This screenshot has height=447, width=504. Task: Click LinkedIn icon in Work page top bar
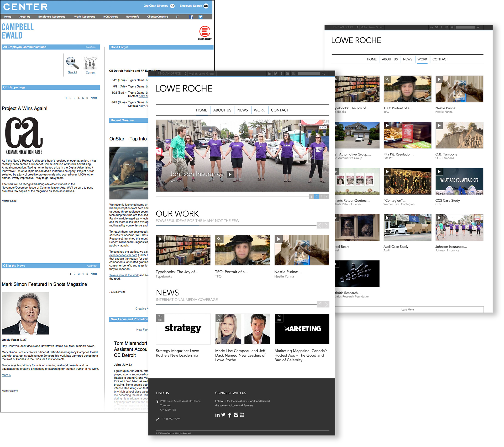431,27
